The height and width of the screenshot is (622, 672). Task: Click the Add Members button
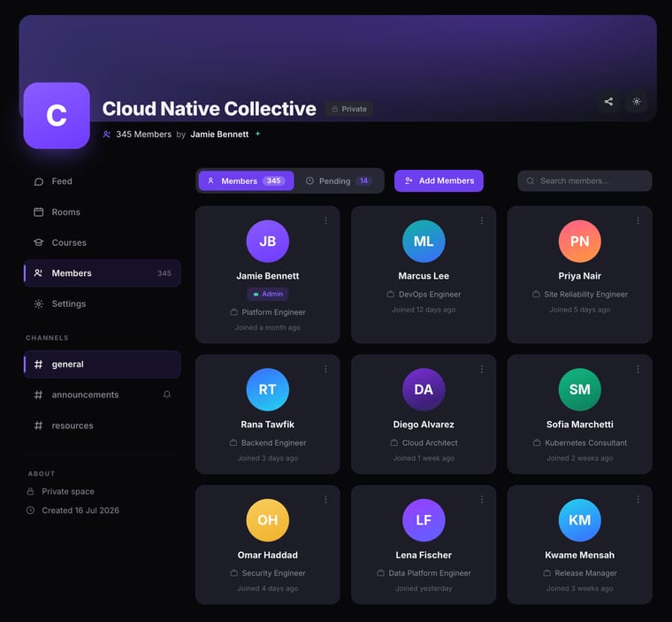(439, 181)
